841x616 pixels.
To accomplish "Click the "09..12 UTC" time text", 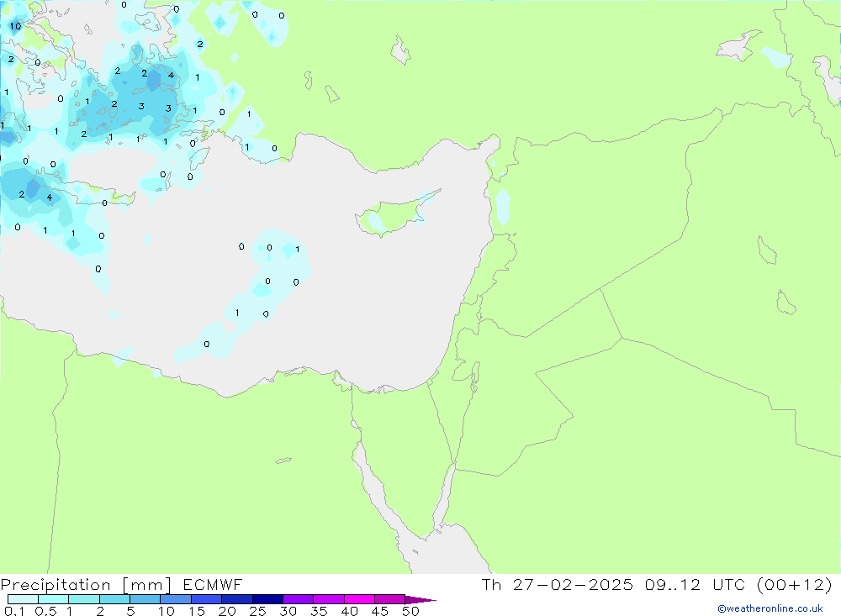I will pos(696,584).
